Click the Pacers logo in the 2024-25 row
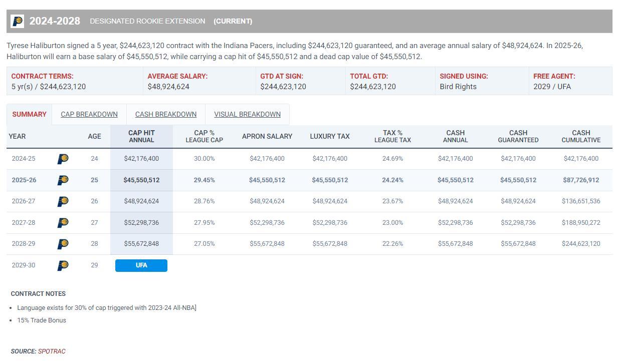This screenshot has width=620, height=364. click(63, 159)
